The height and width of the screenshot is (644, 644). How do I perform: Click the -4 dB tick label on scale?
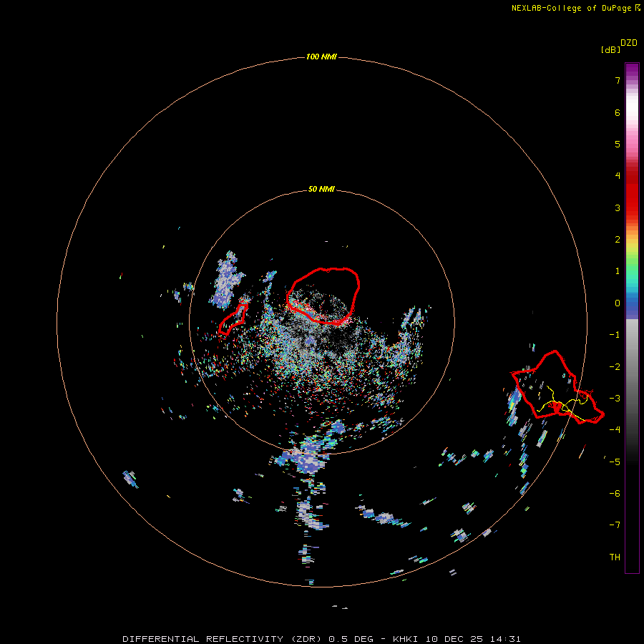(x=615, y=430)
